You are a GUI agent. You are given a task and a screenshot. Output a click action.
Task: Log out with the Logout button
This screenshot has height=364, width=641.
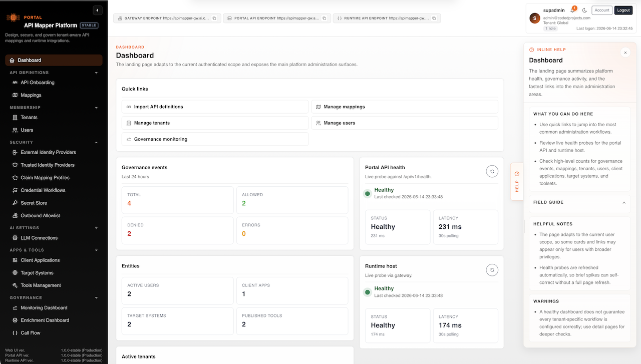(x=623, y=10)
